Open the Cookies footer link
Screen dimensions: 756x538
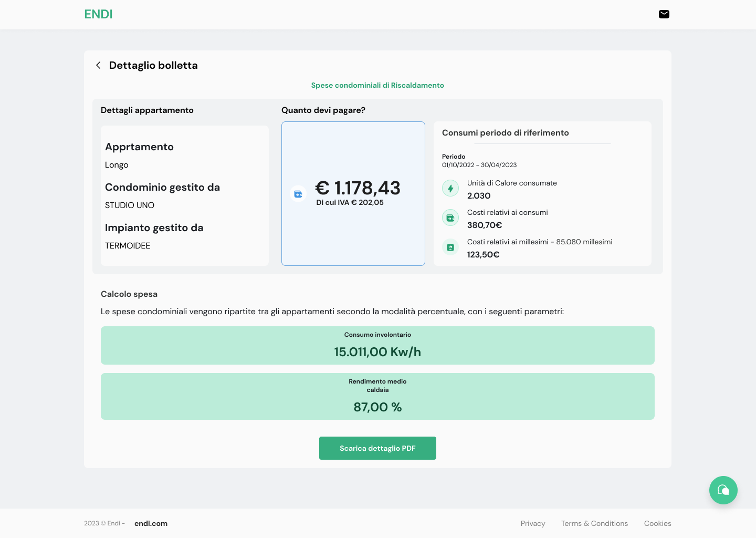(658, 523)
